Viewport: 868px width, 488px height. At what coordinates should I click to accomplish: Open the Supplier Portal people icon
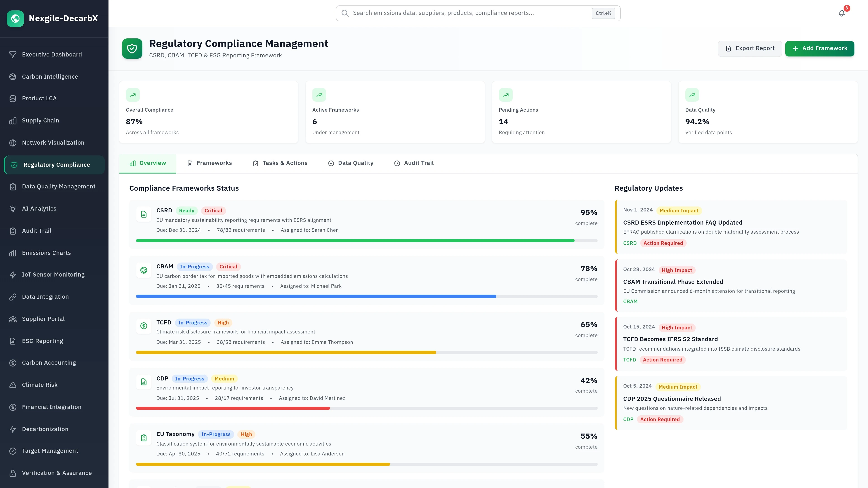coord(13,319)
